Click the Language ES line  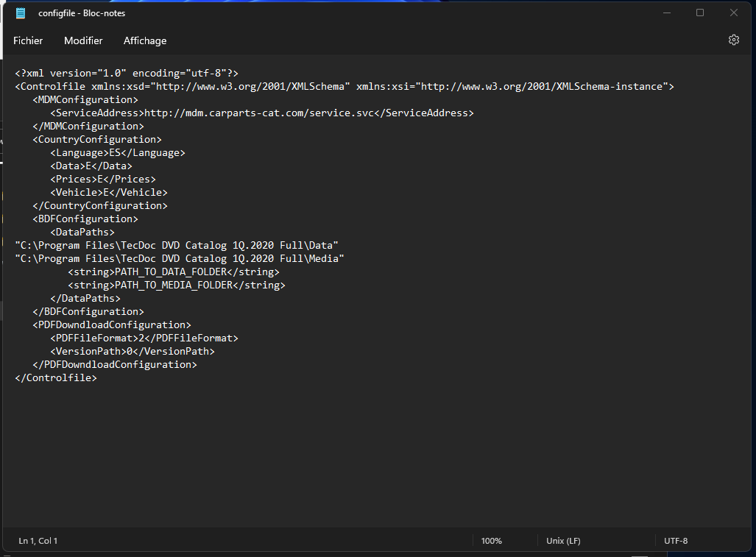point(118,153)
